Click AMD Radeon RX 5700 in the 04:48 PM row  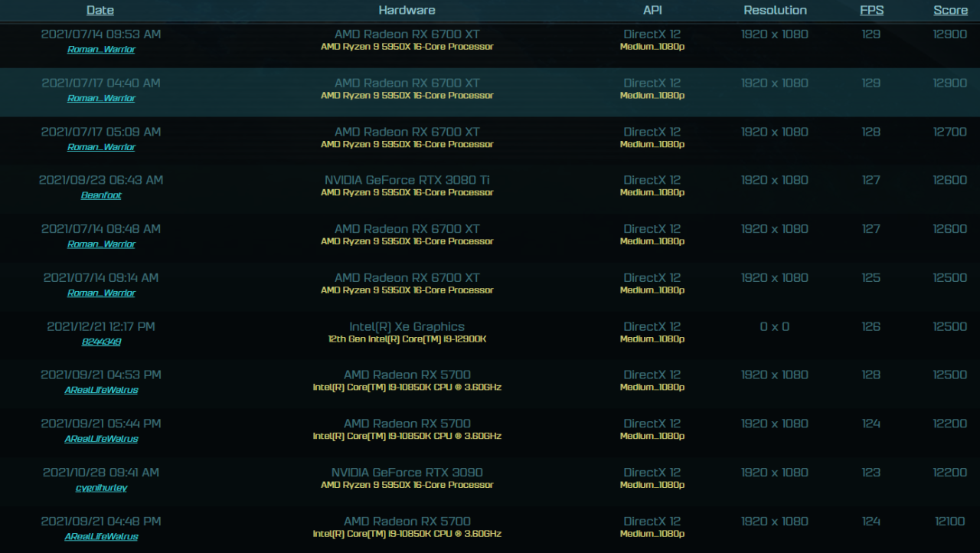point(407,521)
